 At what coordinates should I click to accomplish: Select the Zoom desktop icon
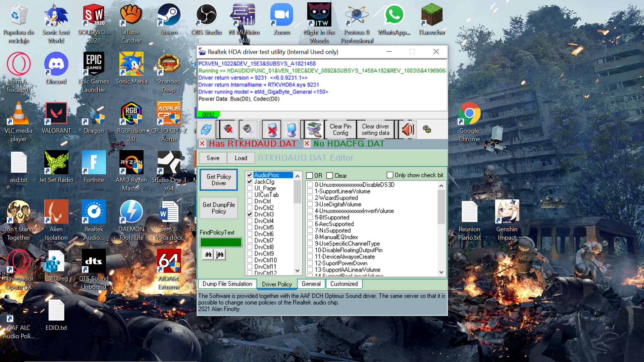pos(282,19)
